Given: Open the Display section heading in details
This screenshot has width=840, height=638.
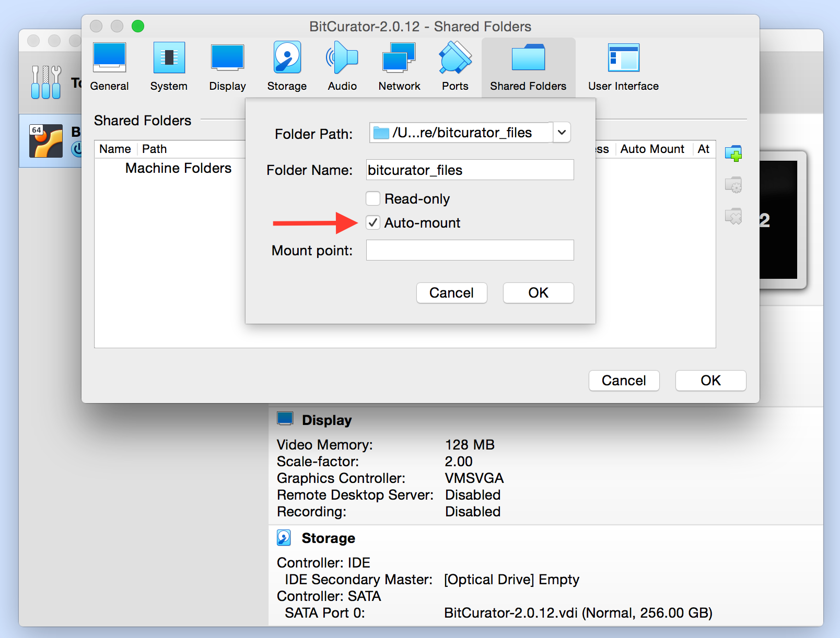Looking at the screenshot, I should click(327, 420).
